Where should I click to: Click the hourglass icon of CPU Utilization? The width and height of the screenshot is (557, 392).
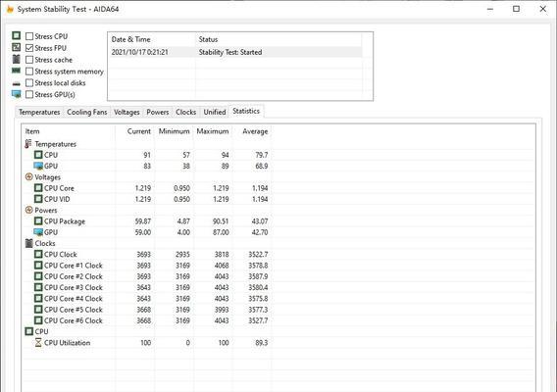click(38, 343)
